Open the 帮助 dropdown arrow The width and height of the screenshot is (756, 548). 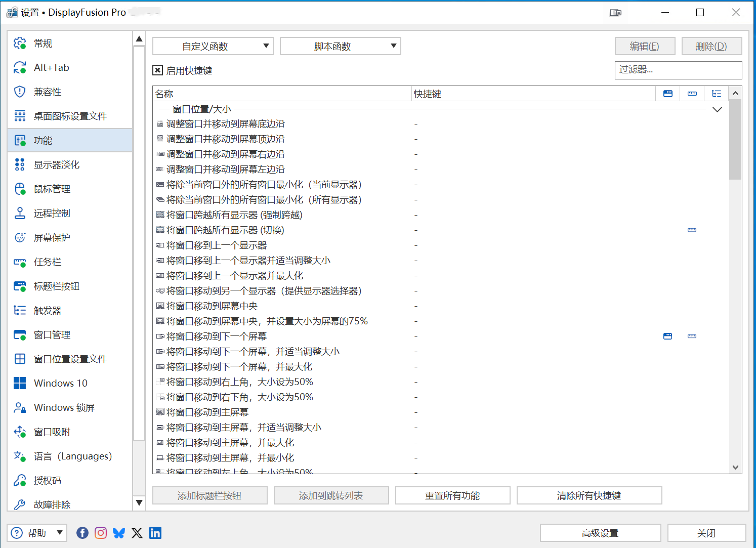60,532
